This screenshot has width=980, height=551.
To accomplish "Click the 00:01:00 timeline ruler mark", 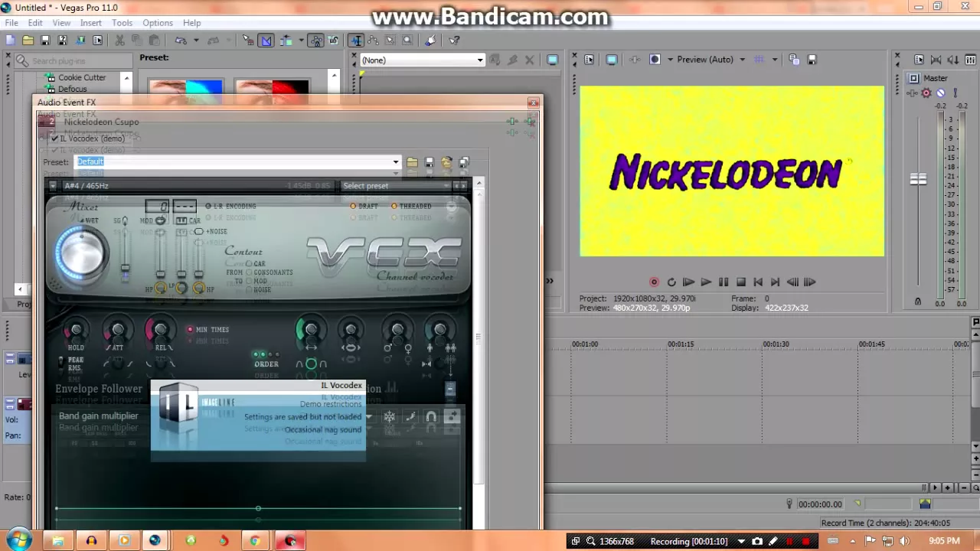I will (585, 344).
